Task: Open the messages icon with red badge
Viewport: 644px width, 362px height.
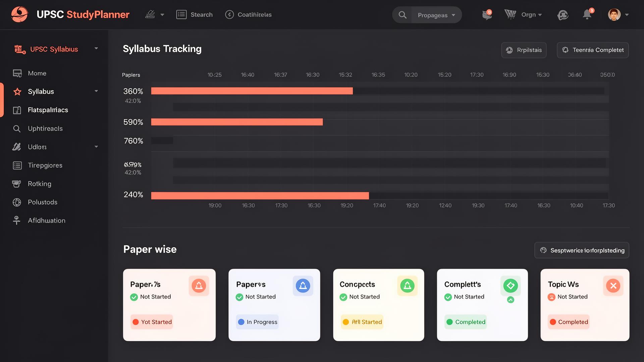Action: 487,14
